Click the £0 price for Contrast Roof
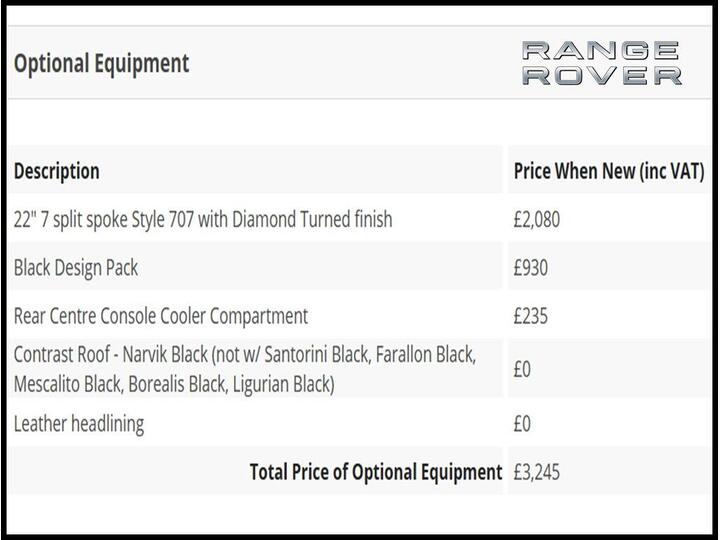This screenshot has height=540, width=720. click(x=522, y=369)
